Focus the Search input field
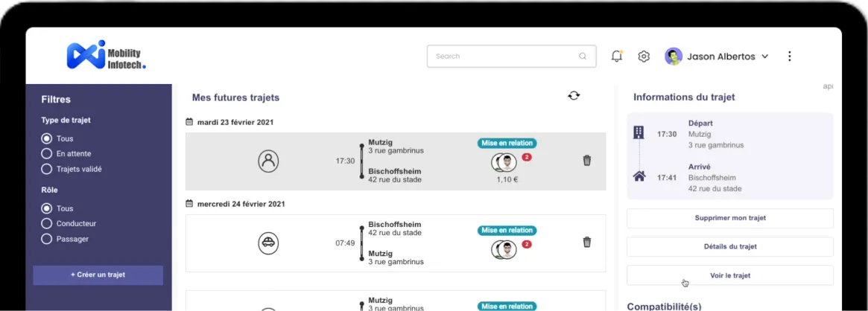Screen dimensions: 868x311 tap(512, 57)
